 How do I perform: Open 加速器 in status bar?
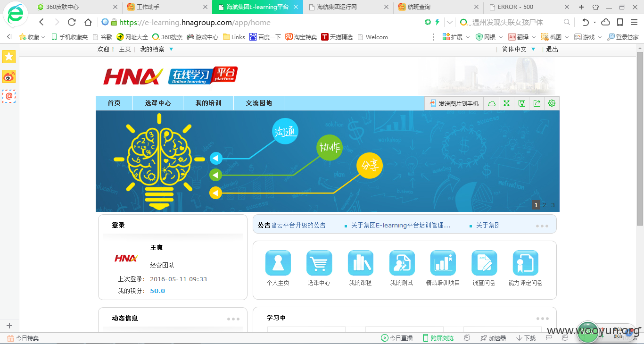[493, 338]
